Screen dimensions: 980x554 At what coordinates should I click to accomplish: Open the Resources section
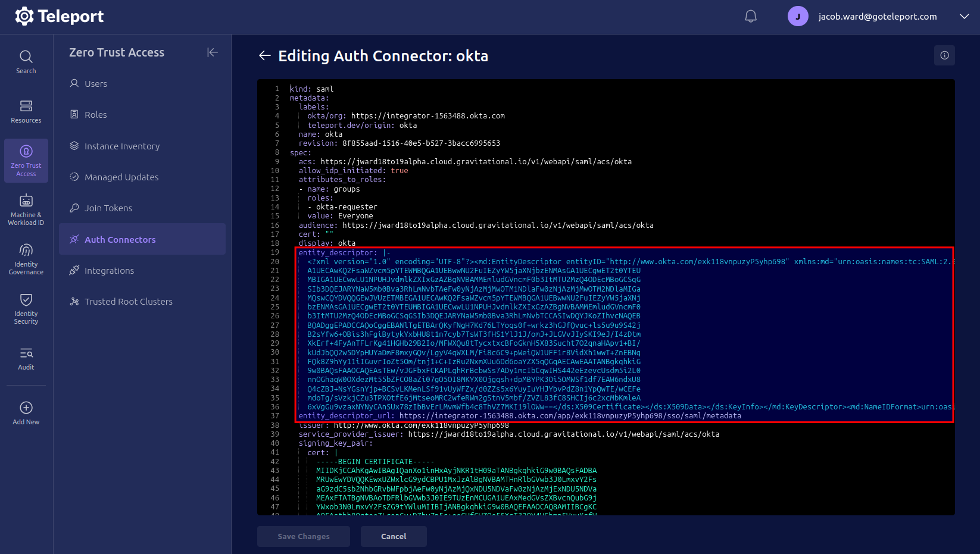[26, 111]
